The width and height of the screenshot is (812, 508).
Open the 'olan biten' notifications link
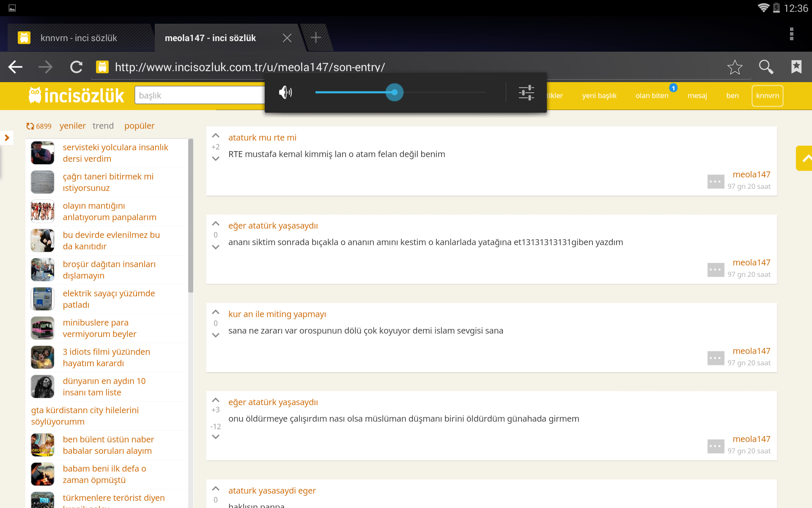[652, 96]
